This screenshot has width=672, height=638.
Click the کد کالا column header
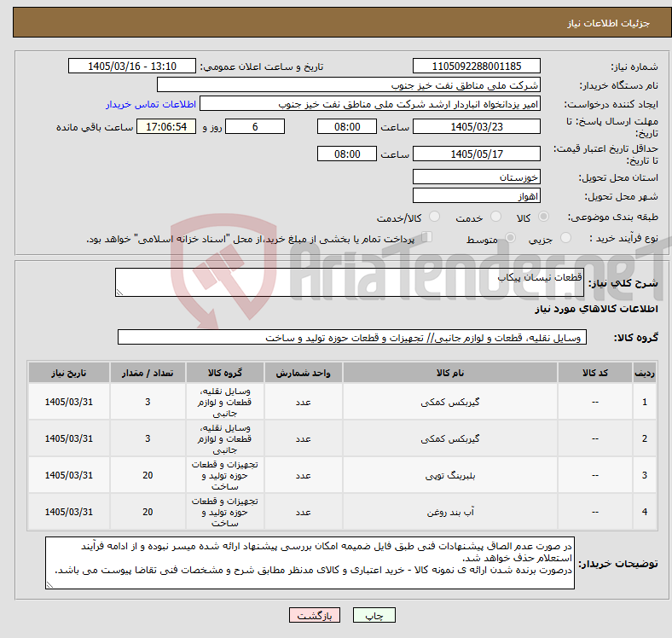[x=595, y=373]
